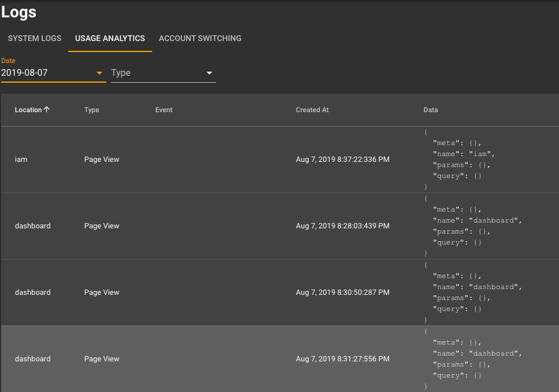
Task: Open the Date dropdown arrow
Action: [99, 73]
